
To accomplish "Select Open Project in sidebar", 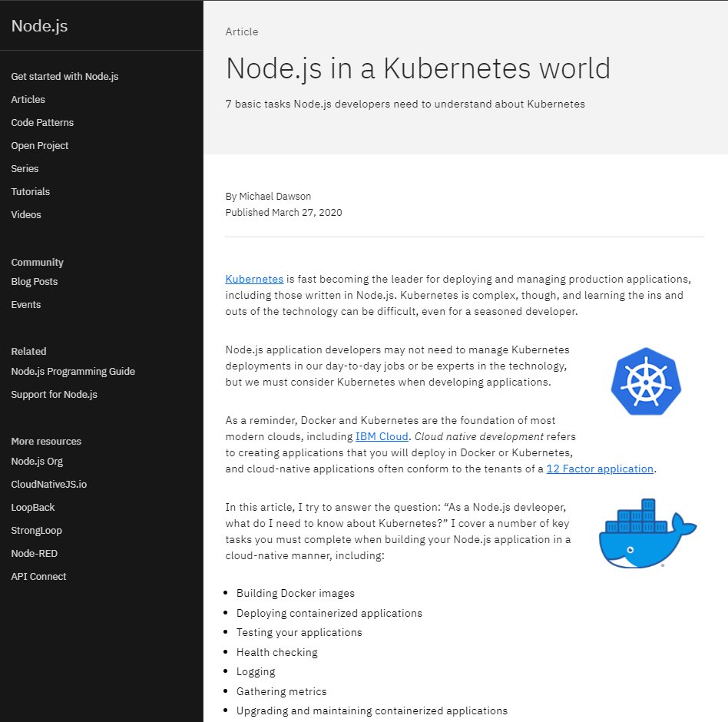I will 39,146.
